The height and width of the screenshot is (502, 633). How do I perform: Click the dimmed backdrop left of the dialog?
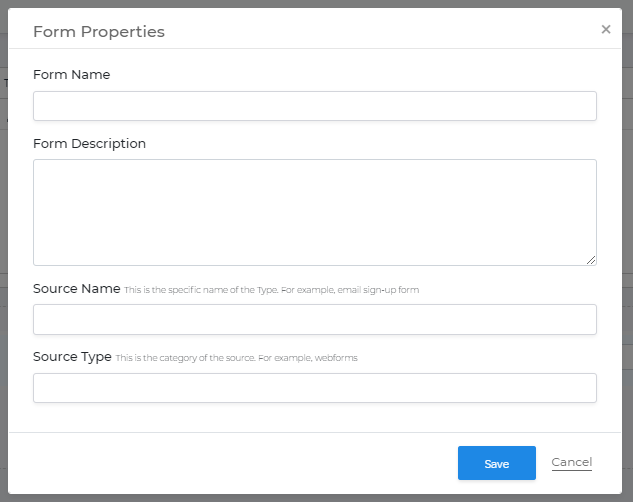pyautogui.click(x=4, y=251)
